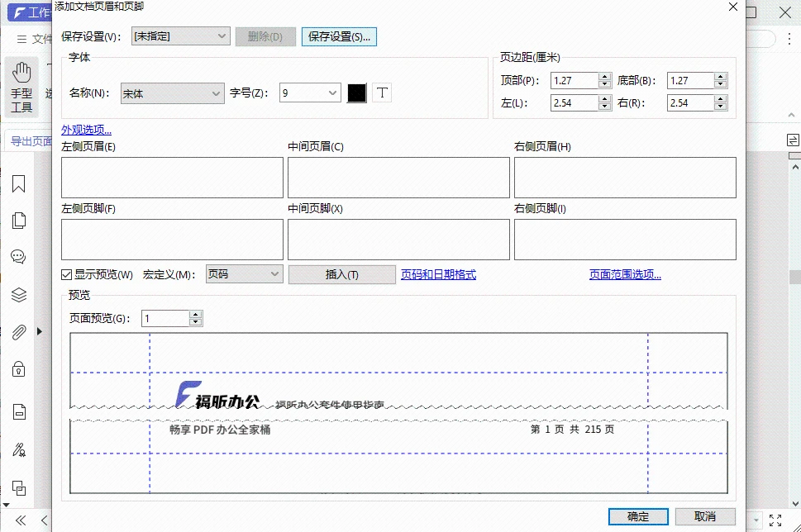Screen dimensions: 801x532
Task: Click the 右侧页眉 text box
Action: (x=625, y=178)
